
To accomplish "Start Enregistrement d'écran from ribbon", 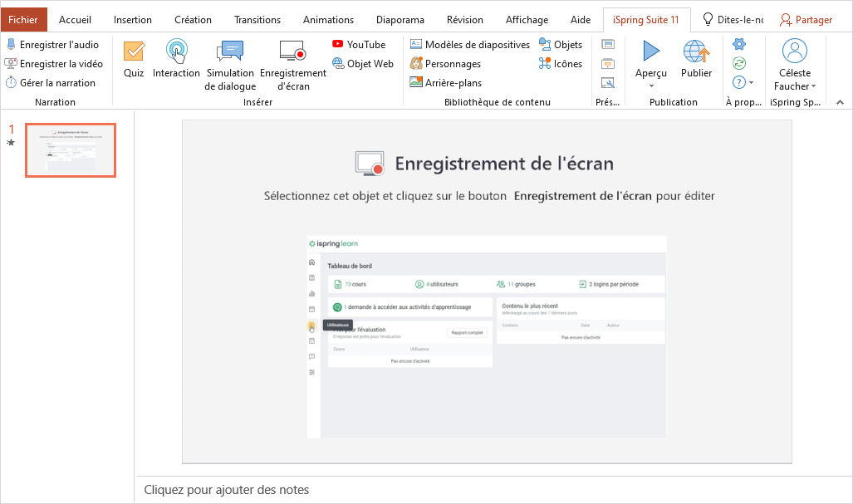I will point(292,65).
